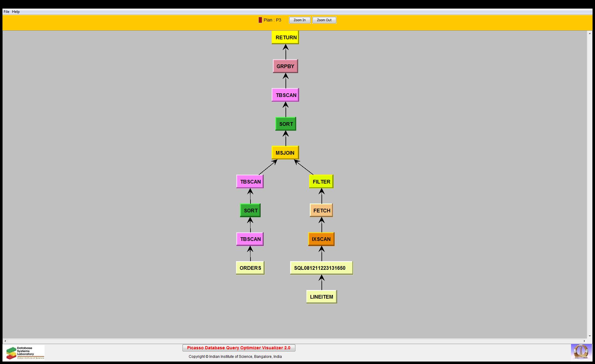The image size is (595, 364).
Task: Click the MSJOIN operator node
Action: click(x=285, y=153)
